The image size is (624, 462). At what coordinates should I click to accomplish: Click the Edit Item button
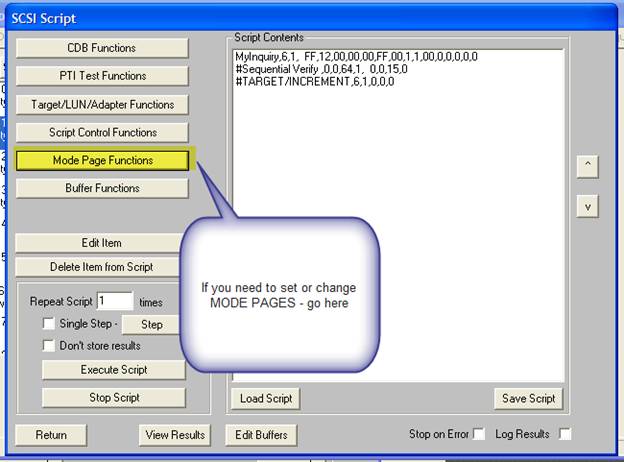102,243
